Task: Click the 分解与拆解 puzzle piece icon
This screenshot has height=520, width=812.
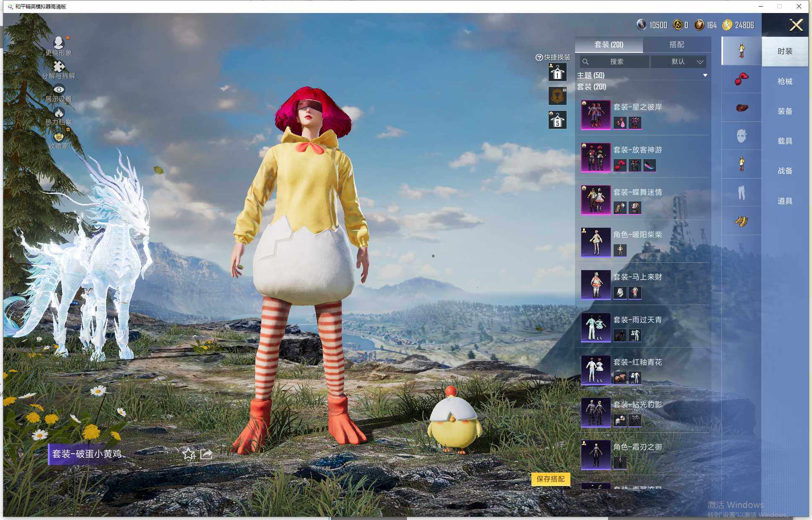Action: (x=59, y=66)
